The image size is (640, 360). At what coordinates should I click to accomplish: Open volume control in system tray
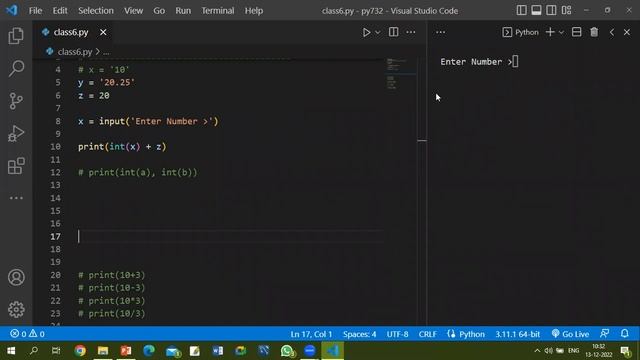pos(549,351)
